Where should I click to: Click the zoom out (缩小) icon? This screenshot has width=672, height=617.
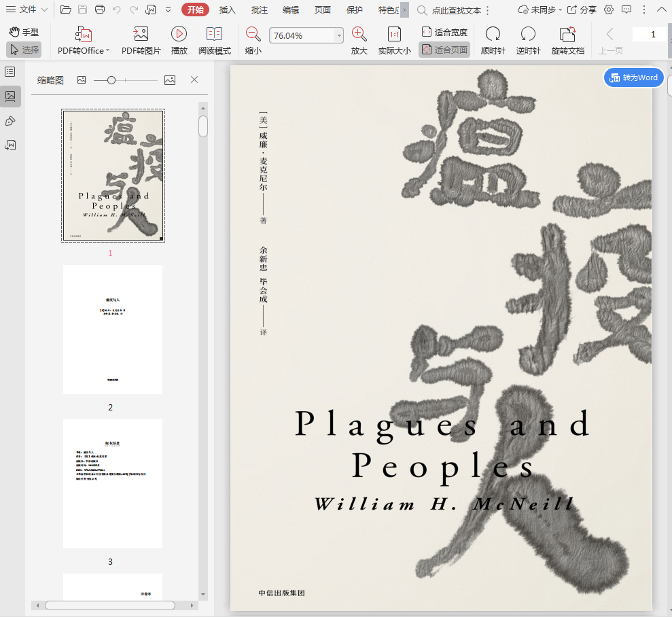pos(253,35)
